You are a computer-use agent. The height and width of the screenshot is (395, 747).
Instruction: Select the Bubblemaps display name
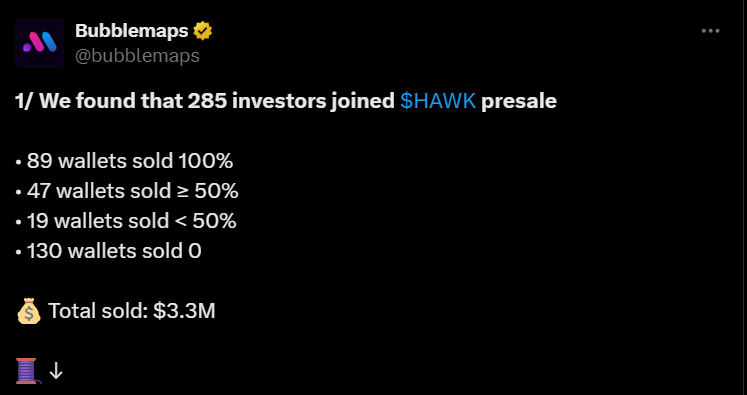click(x=132, y=31)
